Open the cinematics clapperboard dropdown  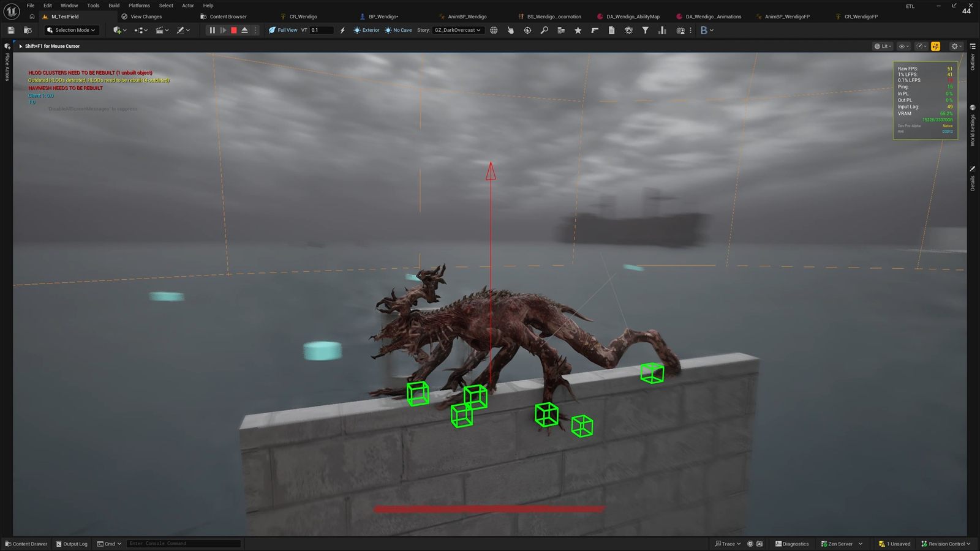162,30
